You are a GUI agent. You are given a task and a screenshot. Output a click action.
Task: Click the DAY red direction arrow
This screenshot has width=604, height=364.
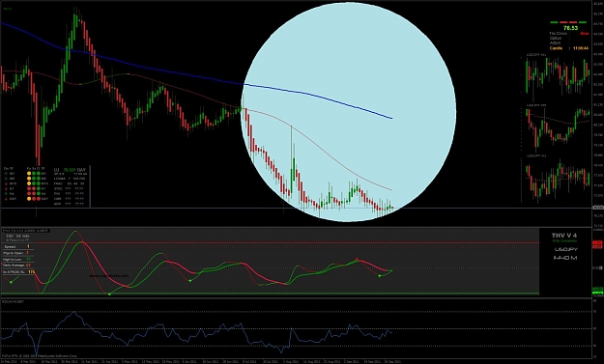click(6, 199)
